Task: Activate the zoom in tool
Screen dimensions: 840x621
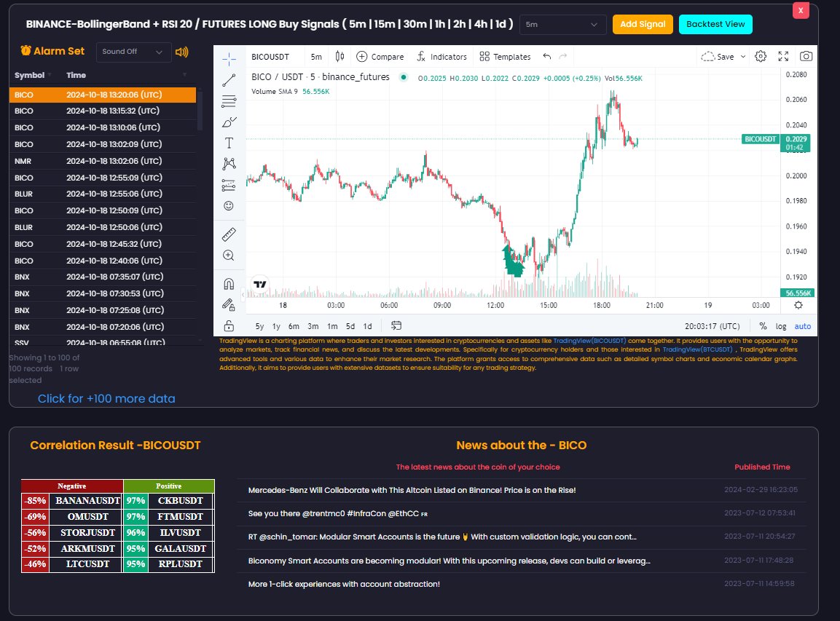Action: coord(229,256)
